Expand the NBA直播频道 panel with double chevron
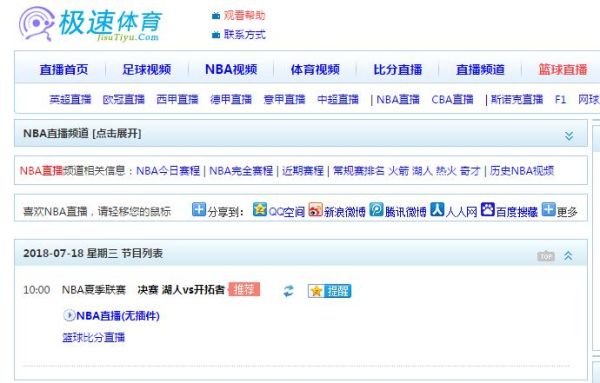The image size is (600, 383). (x=569, y=135)
